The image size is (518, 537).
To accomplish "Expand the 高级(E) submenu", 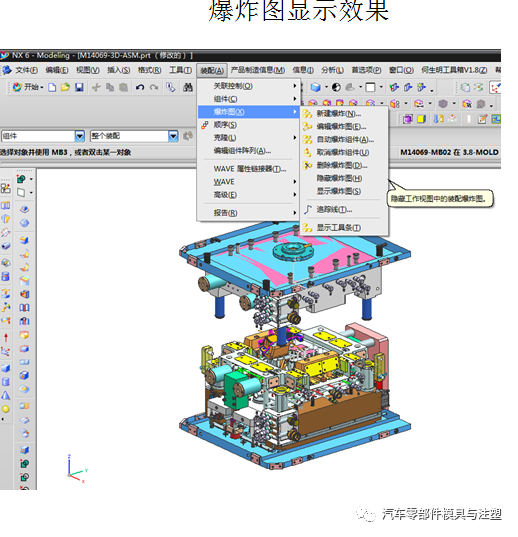I will 249,195.
